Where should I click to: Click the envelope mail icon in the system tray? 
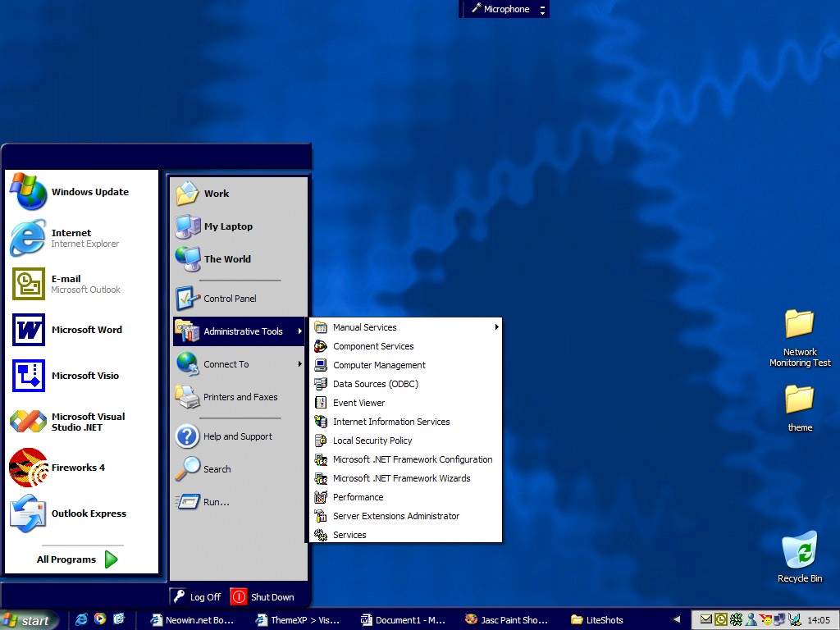coord(706,620)
